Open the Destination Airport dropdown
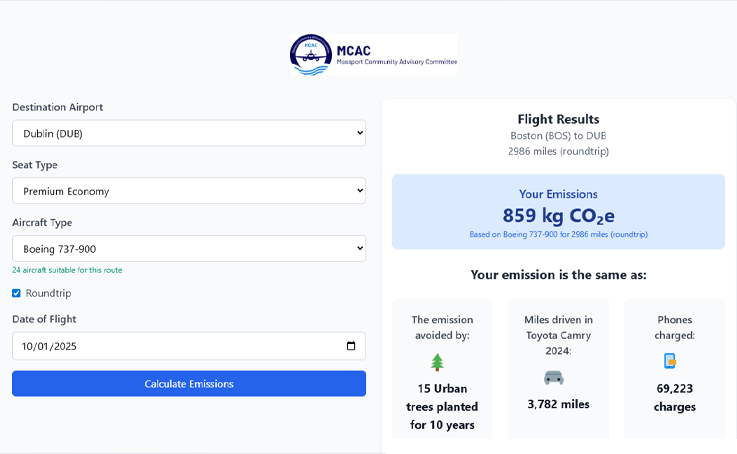Image resolution: width=737 pixels, height=454 pixels. (189, 133)
